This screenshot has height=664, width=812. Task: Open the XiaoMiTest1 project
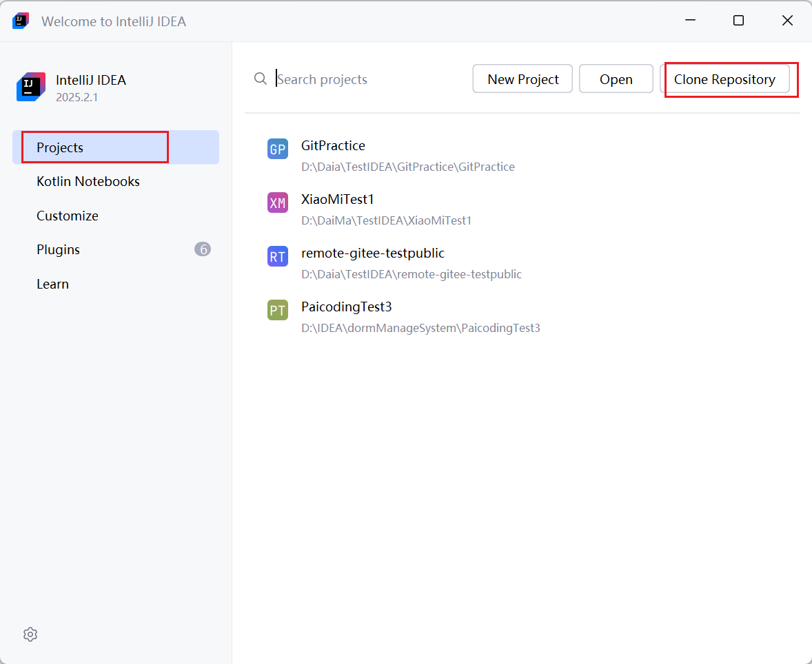[522, 209]
